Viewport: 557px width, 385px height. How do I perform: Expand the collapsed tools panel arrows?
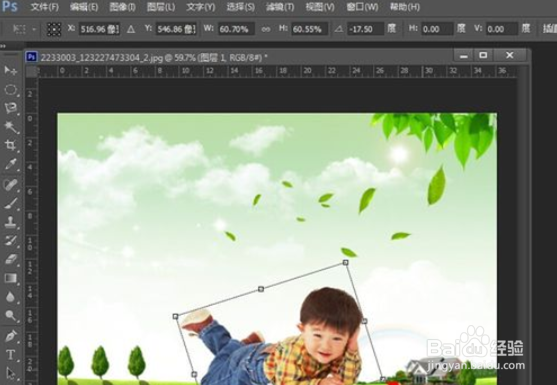pos(3,46)
